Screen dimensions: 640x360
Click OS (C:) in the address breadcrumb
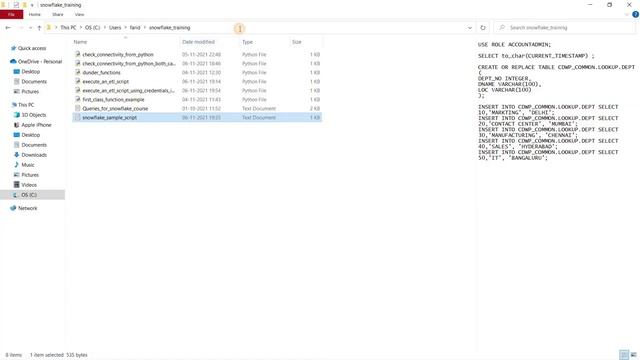(92, 28)
